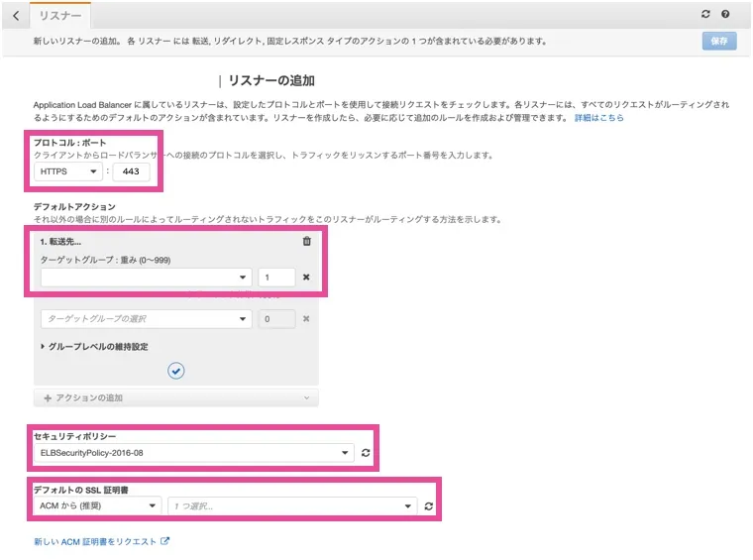The height and width of the screenshot is (560, 753).
Task: Delete the forward action with trash icon
Action: (306, 241)
